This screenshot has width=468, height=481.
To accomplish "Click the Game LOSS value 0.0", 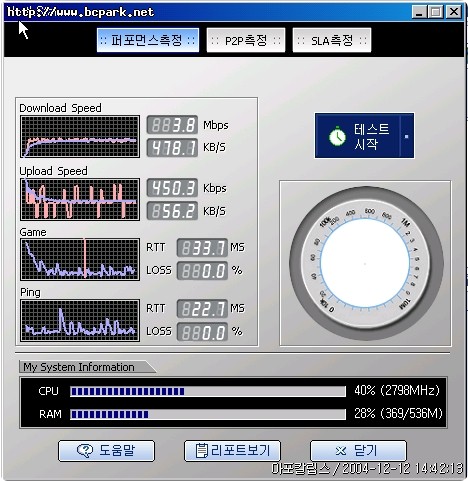I will point(202,271).
